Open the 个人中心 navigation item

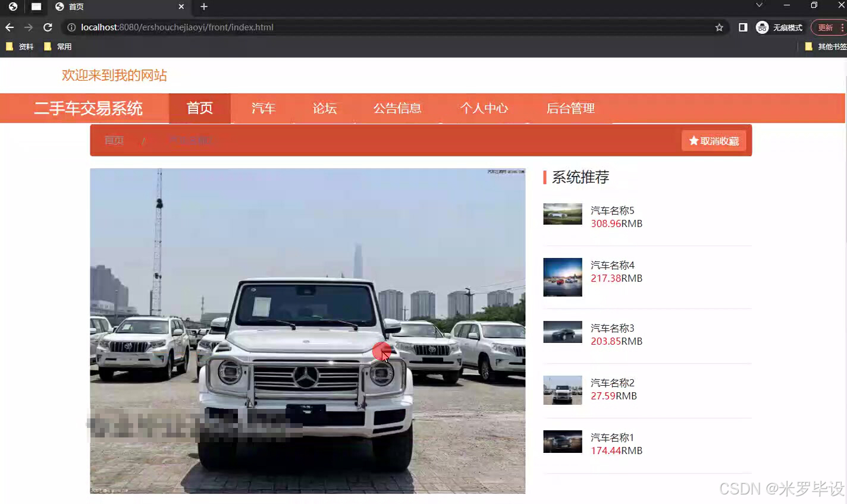[484, 108]
